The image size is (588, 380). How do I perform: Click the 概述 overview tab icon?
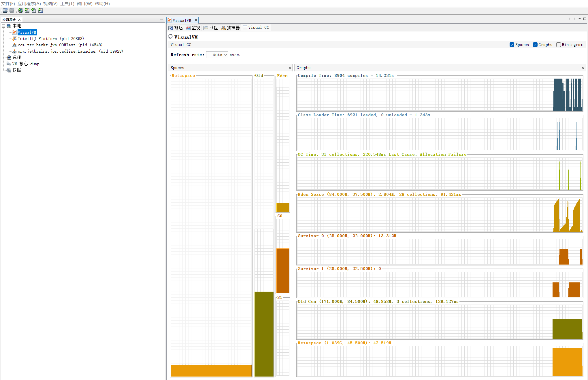pyautogui.click(x=171, y=28)
